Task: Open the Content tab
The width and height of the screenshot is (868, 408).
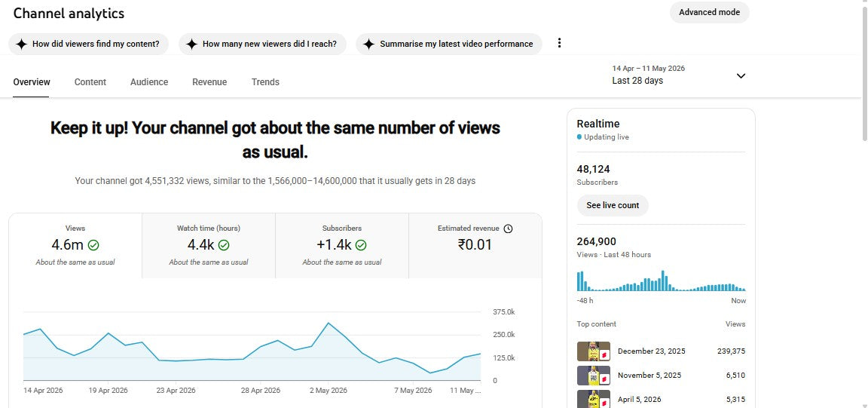Action: (90, 82)
